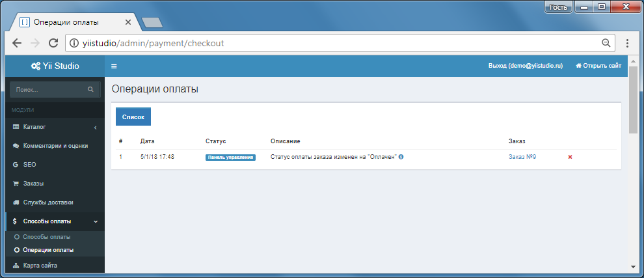Toggle the sidebar with the hamburger icon
The height and width of the screenshot is (278, 644).
114,66
